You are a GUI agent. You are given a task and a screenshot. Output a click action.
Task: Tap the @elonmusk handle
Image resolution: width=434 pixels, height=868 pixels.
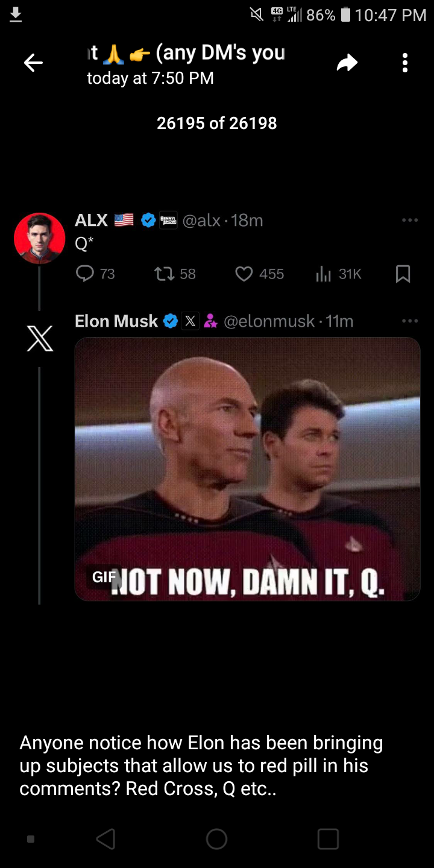pyautogui.click(x=269, y=322)
